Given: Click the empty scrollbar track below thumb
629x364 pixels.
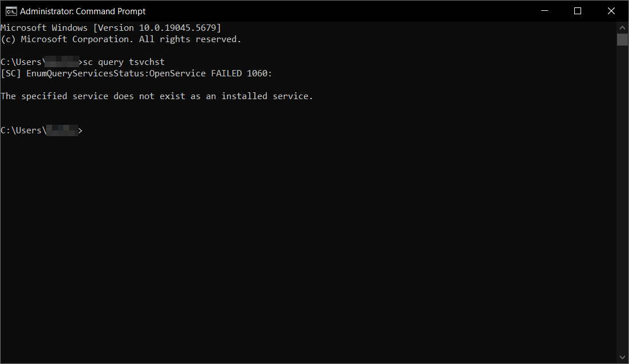Looking at the screenshot, I should click(622, 199).
